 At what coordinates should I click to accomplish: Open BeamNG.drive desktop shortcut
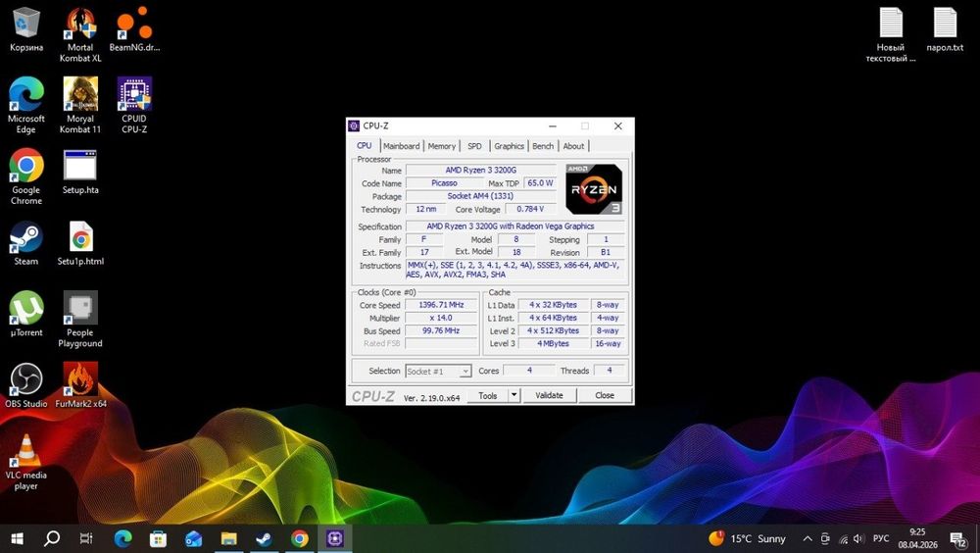coord(134,30)
